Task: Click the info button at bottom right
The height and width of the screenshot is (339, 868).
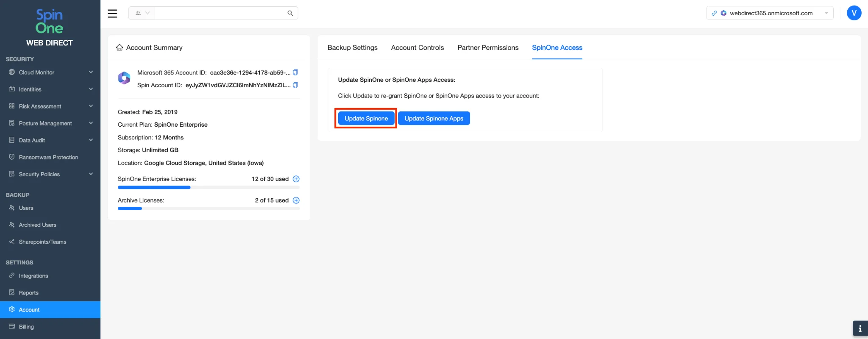Action: 860,328
